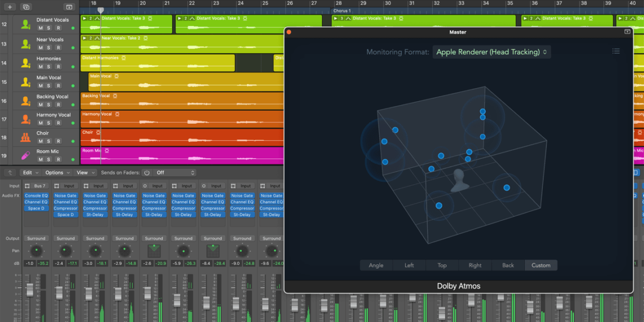Click the Main Vocal track icon
644x322 pixels.
click(x=26, y=82)
